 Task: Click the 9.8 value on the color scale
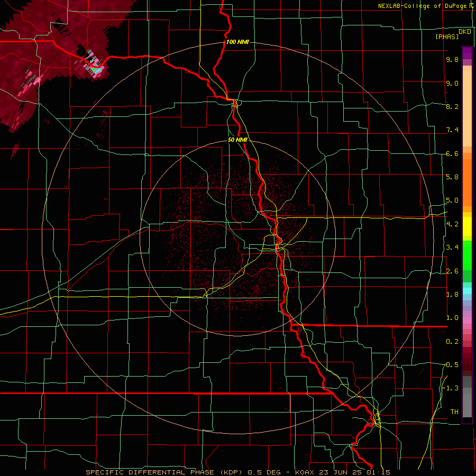[x=452, y=60]
